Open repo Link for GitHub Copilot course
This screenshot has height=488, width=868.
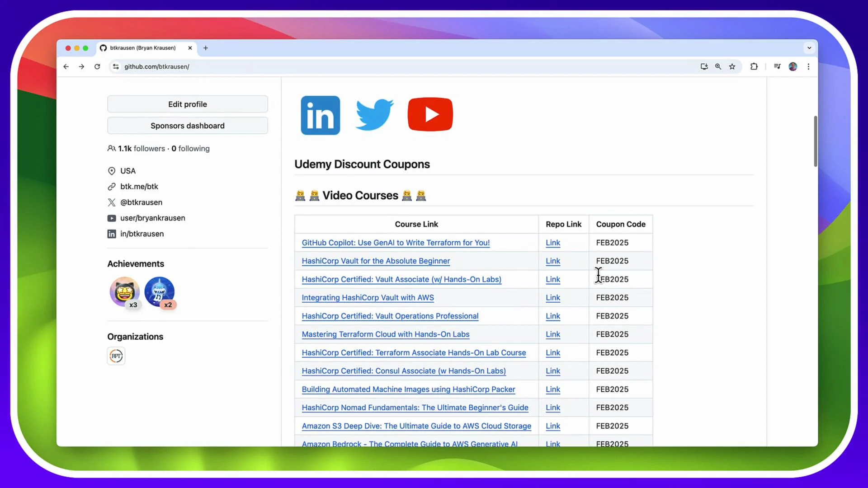coord(553,243)
